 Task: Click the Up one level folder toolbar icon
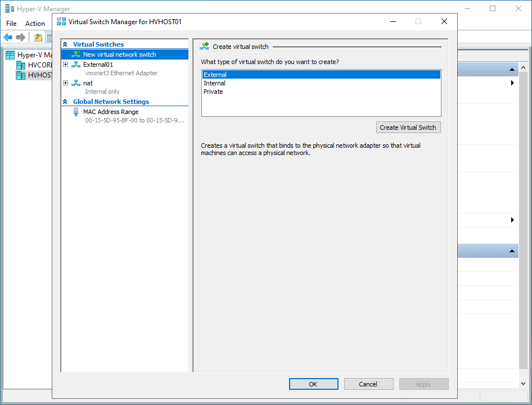(38, 37)
